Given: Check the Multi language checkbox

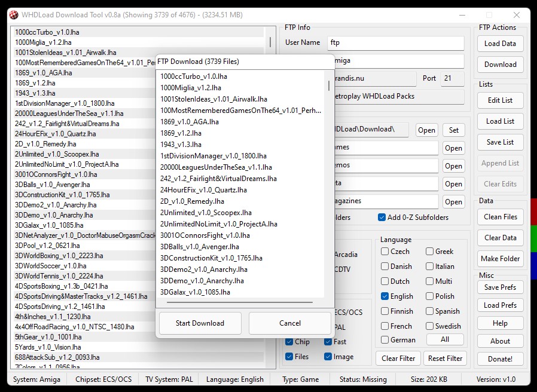Looking at the screenshot, I should pos(429,281).
